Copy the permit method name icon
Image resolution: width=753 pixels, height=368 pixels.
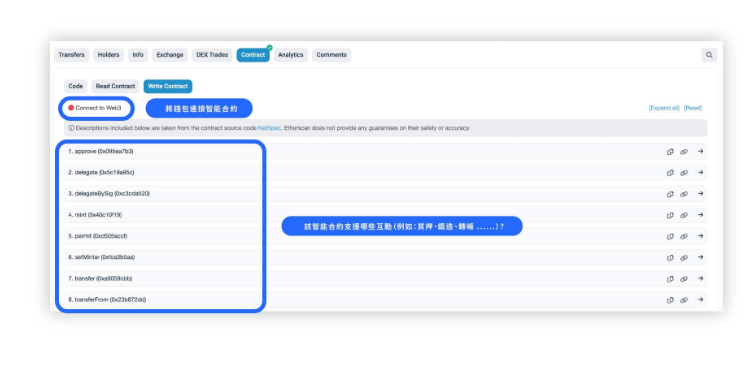coord(670,236)
